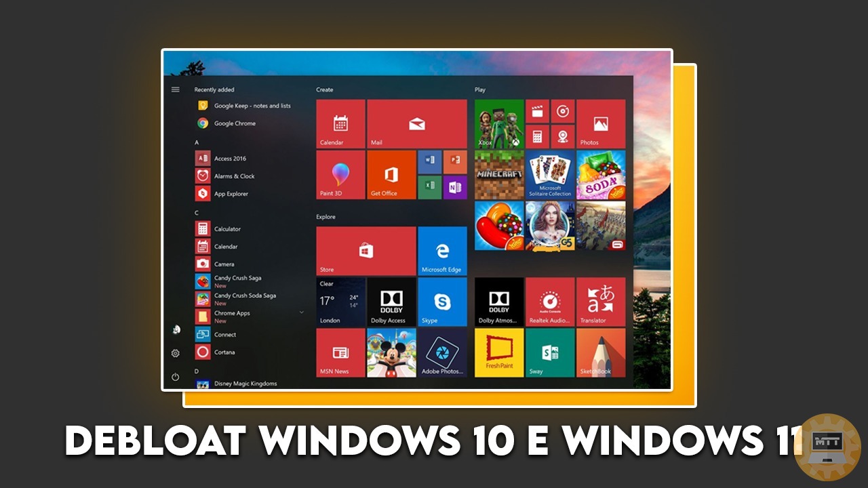Screen dimensions: 868x488
Task: Open the Store tile
Action: [366, 251]
